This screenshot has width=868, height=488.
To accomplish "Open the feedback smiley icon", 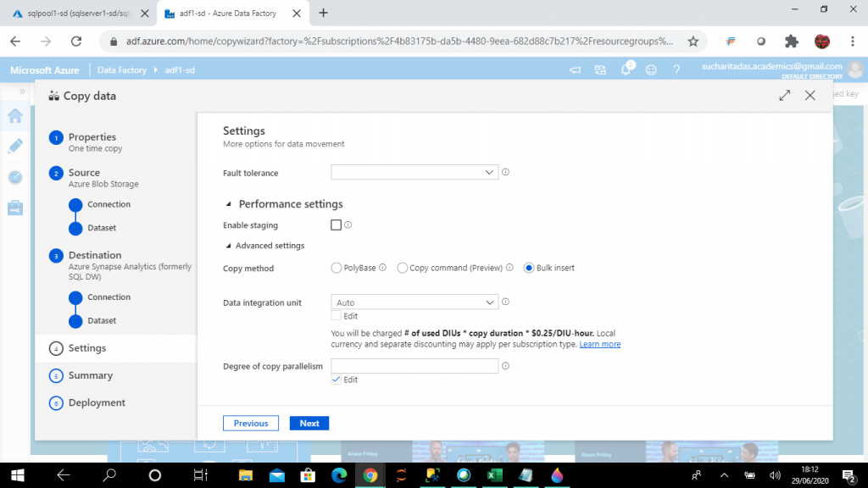I will 651,69.
